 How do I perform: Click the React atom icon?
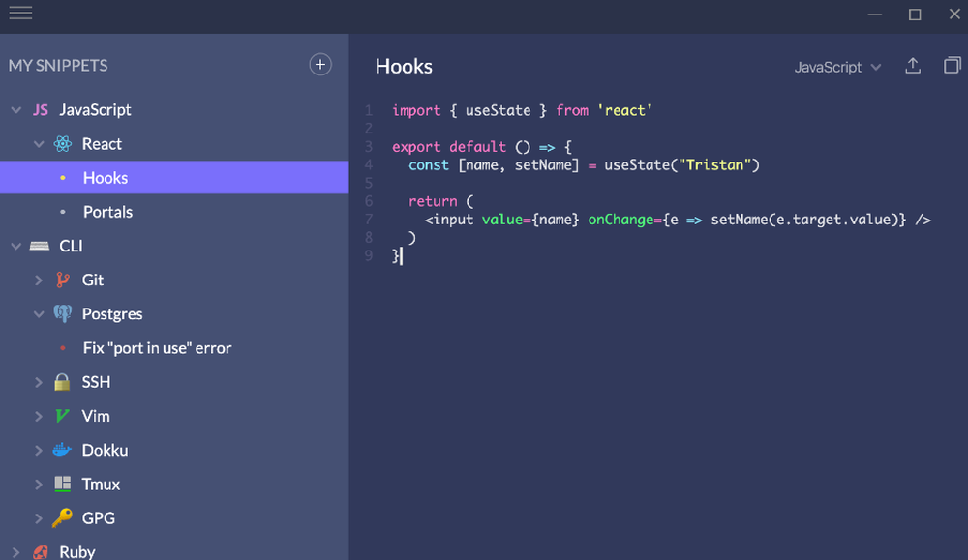pyautogui.click(x=62, y=144)
